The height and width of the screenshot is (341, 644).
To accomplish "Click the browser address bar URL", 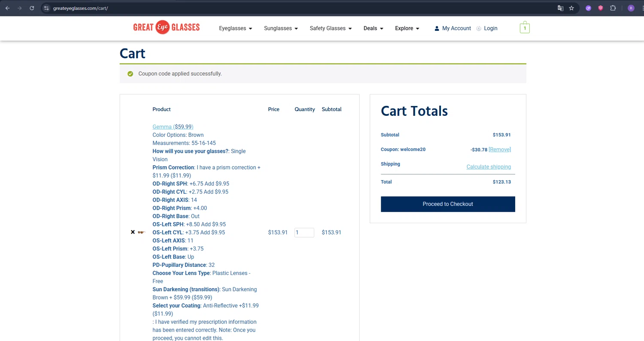I will (x=80, y=8).
